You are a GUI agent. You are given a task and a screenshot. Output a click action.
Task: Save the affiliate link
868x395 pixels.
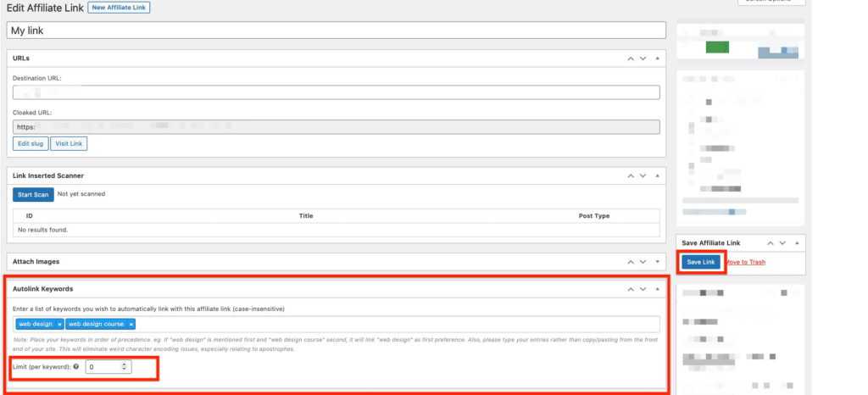point(701,262)
